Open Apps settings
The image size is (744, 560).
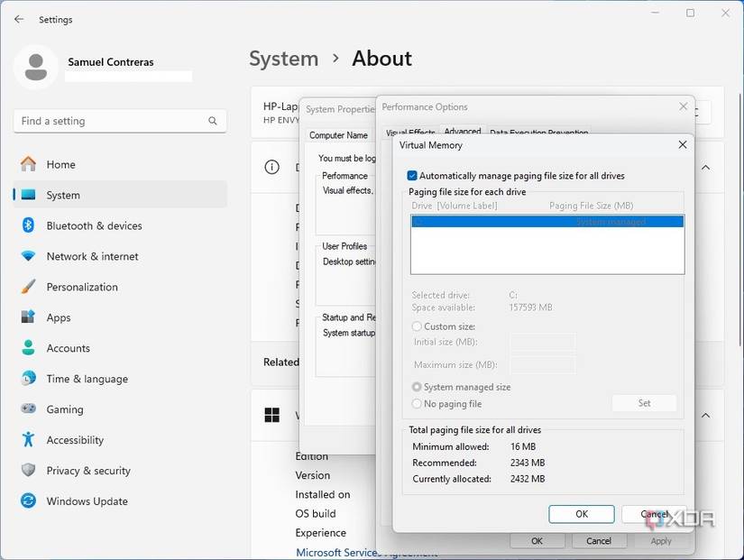pyautogui.click(x=58, y=317)
